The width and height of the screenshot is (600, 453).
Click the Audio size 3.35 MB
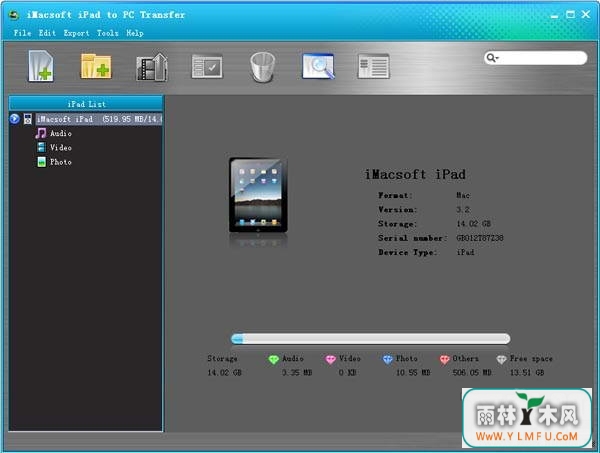pyautogui.click(x=297, y=372)
